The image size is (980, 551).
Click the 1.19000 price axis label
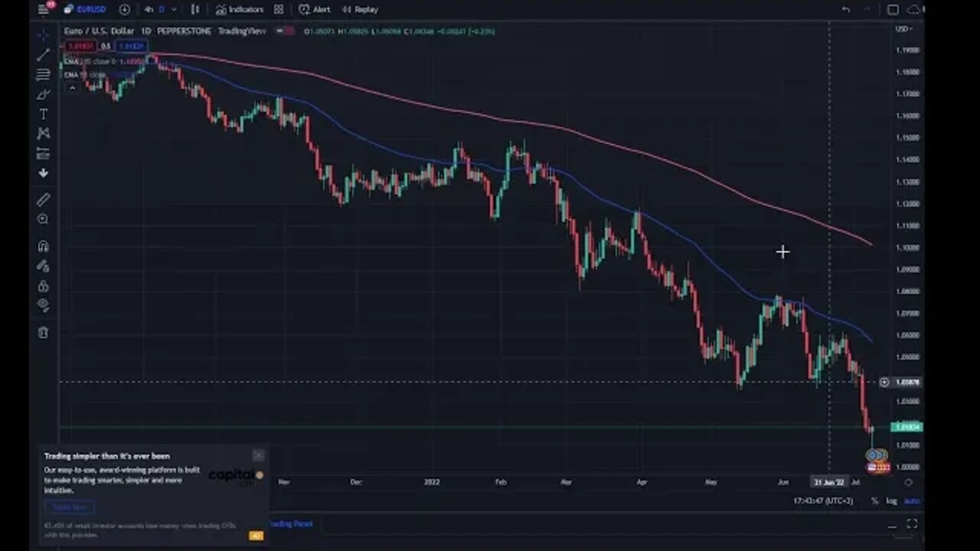906,51
